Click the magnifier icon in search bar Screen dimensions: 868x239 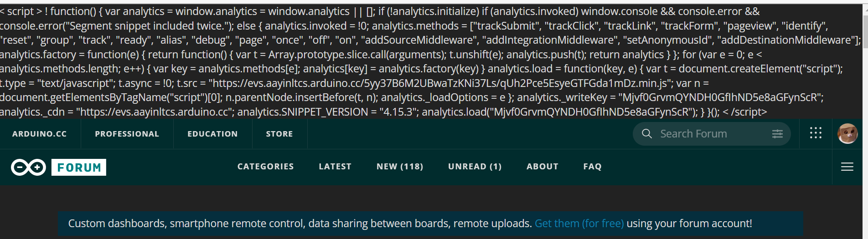[646, 134]
